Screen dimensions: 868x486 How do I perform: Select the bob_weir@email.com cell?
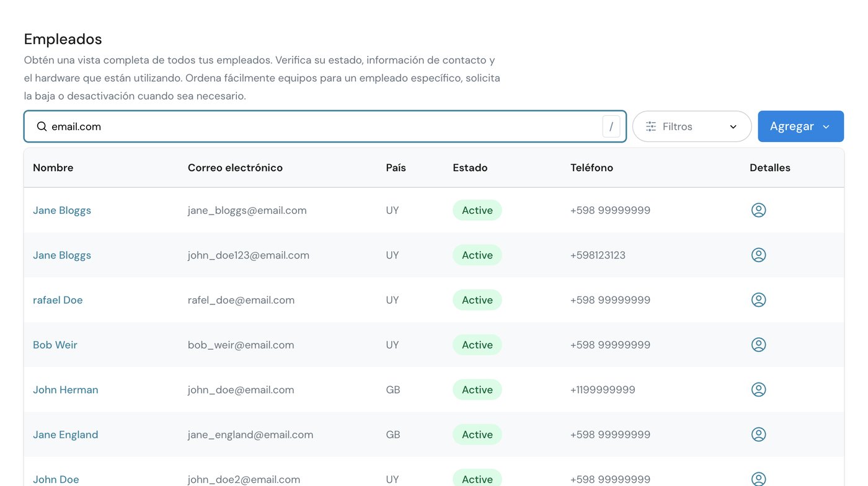[x=241, y=345]
